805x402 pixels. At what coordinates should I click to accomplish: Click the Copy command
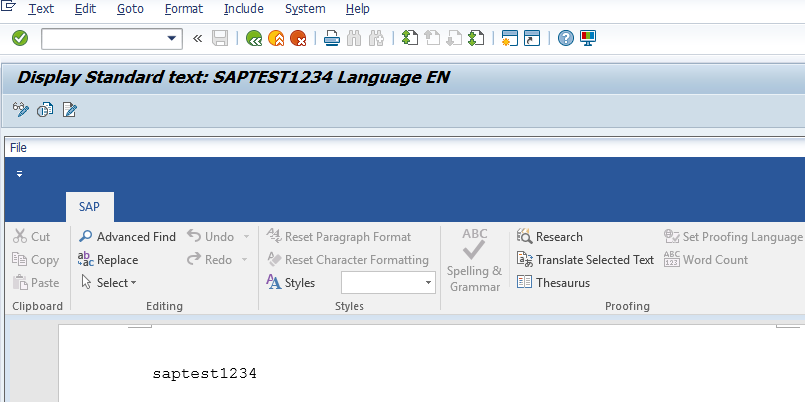[x=35, y=260]
